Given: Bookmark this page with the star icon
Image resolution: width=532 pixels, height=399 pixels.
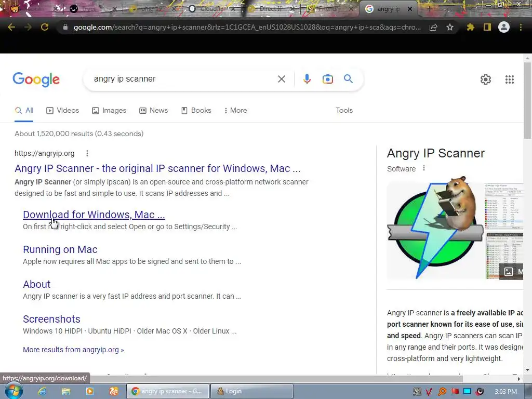Looking at the screenshot, I should pos(449,27).
